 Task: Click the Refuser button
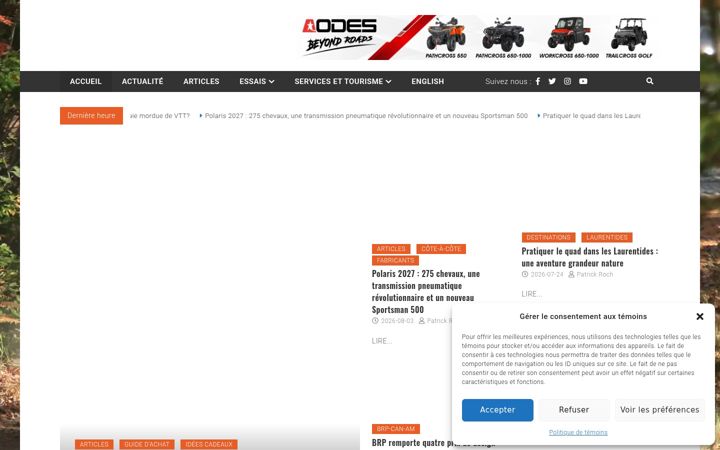(574, 410)
